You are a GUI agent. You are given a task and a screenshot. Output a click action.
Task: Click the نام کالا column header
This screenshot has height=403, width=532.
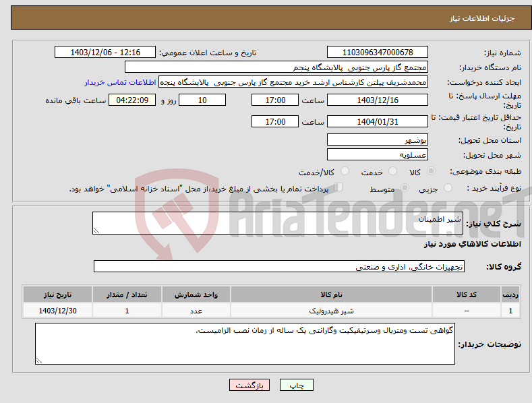click(331, 294)
